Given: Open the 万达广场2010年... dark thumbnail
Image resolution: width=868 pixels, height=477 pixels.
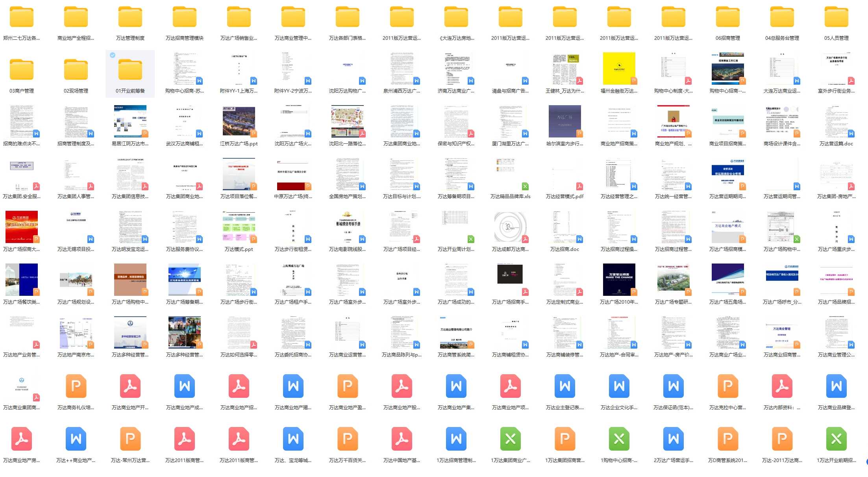Looking at the screenshot, I should point(619,280).
